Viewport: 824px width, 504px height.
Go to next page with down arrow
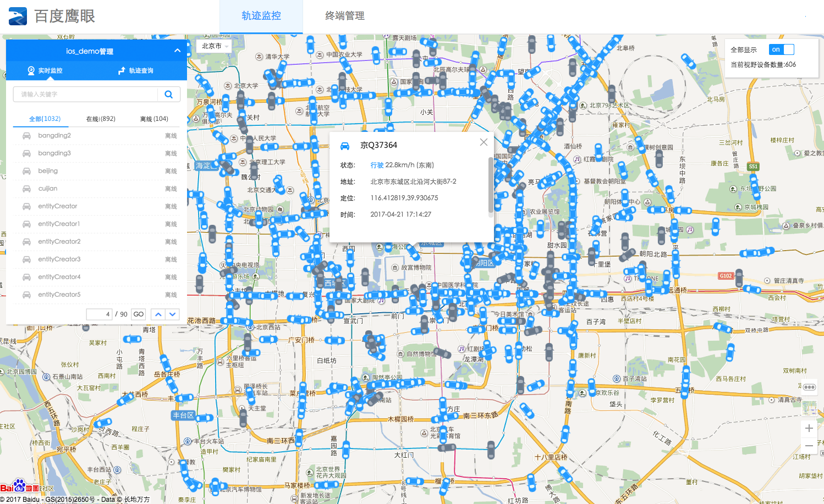[x=173, y=314]
